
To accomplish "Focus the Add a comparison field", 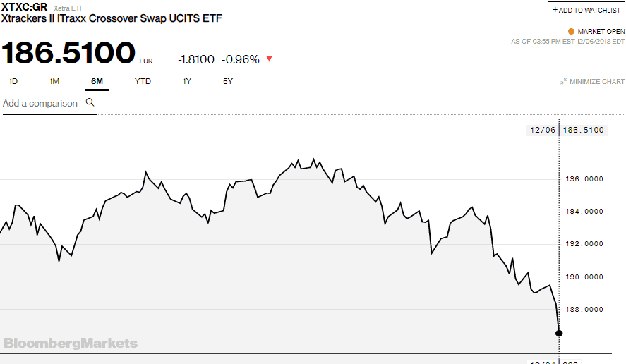I will pos(40,103).
